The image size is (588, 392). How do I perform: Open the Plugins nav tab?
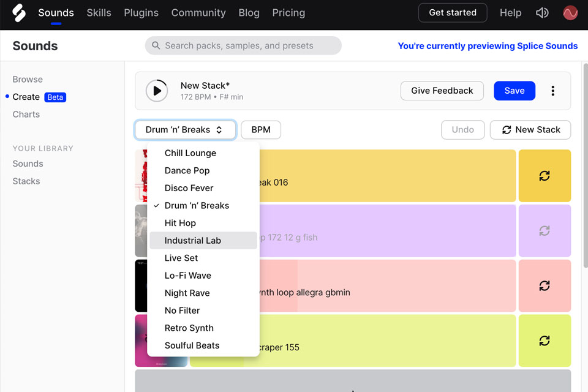pyautogui.click(x=141, y=13)
